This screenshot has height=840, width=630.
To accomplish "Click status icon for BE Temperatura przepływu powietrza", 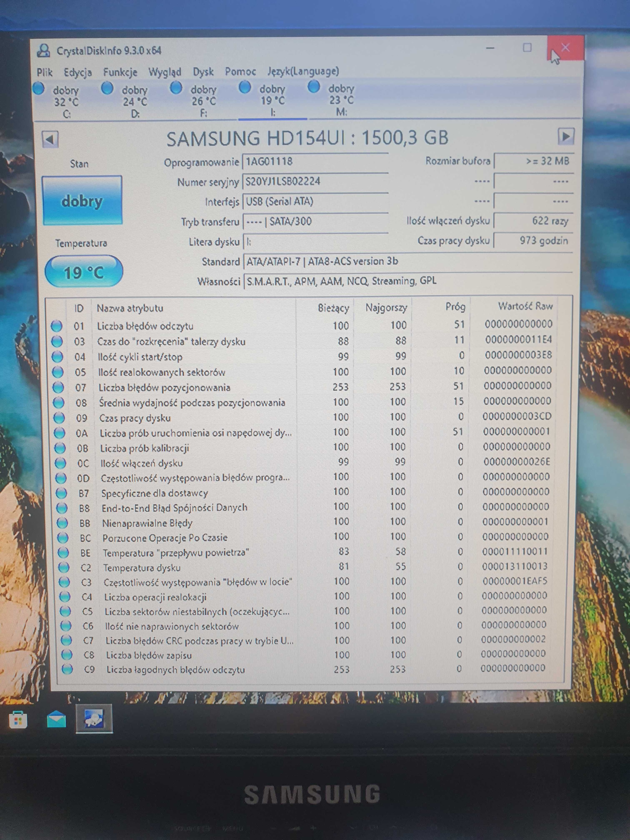I will click(x=63, y=552).
